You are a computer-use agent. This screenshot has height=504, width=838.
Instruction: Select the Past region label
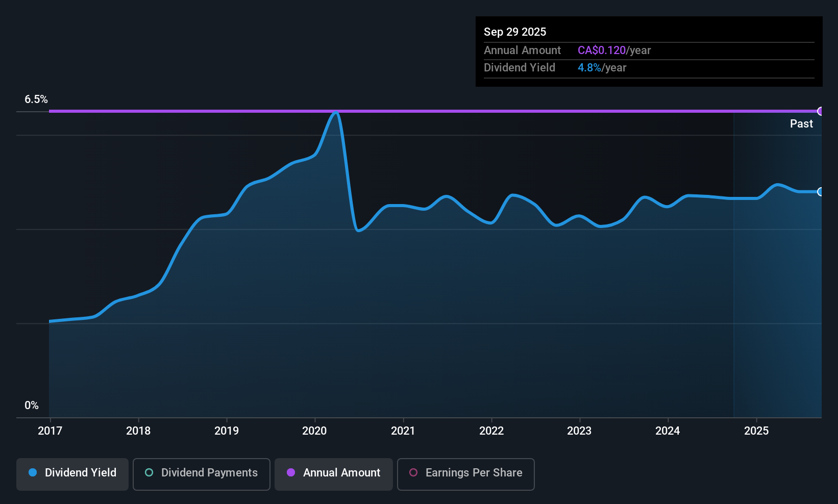click(801, 123)
